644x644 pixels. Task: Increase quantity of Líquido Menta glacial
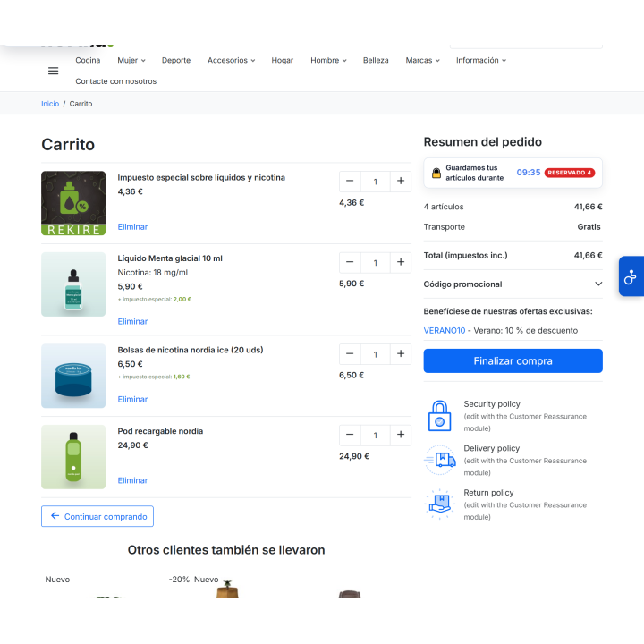(x=401, y=262)
